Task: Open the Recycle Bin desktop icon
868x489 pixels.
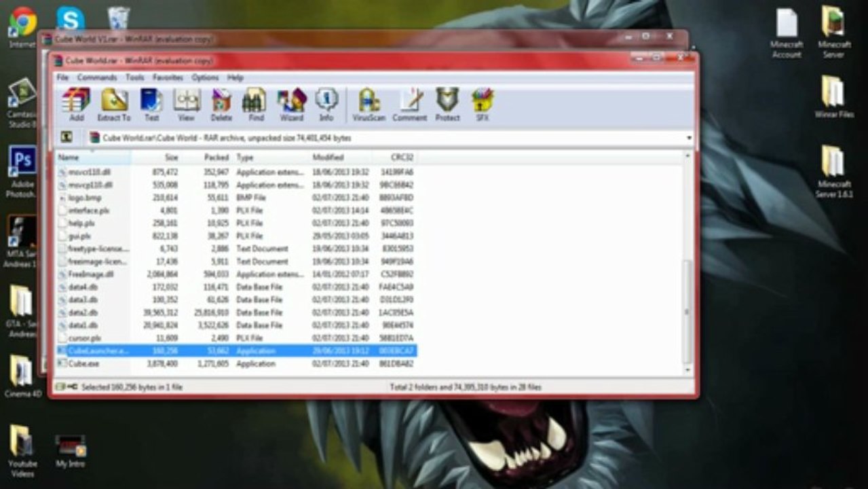Action: (118, 19)
